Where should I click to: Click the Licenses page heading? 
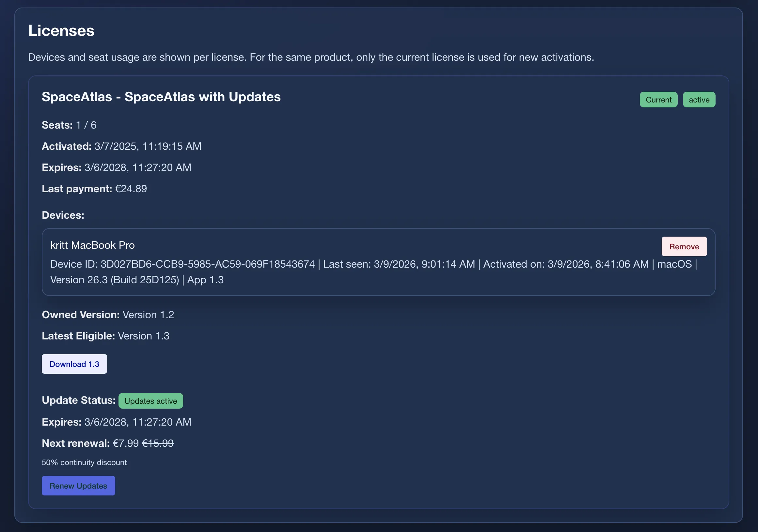61,30
